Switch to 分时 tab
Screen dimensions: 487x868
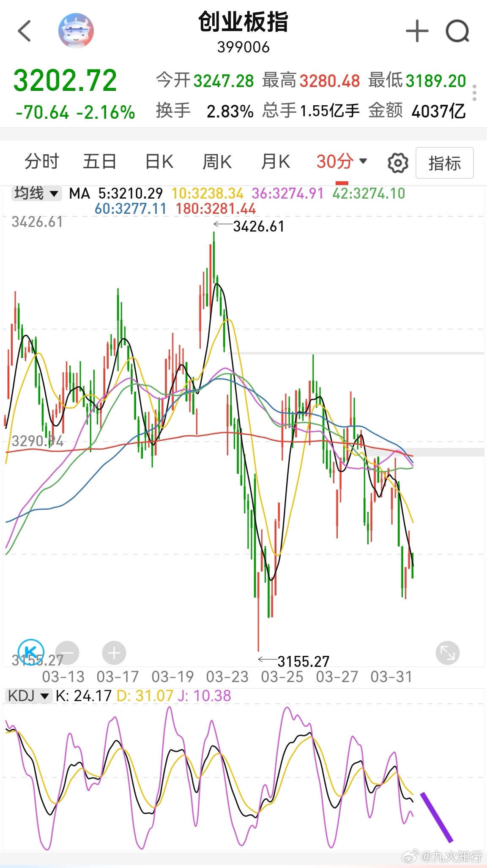tap(41, 161)
